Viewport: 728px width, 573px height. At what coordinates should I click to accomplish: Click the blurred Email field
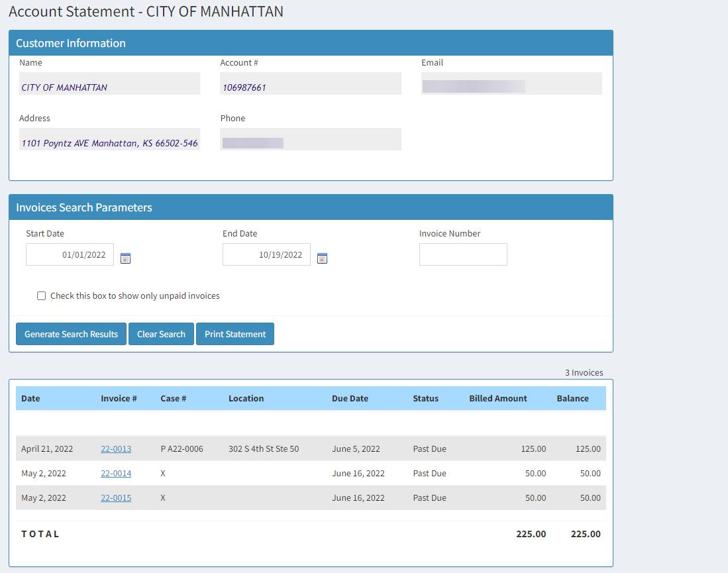(511, 83)
